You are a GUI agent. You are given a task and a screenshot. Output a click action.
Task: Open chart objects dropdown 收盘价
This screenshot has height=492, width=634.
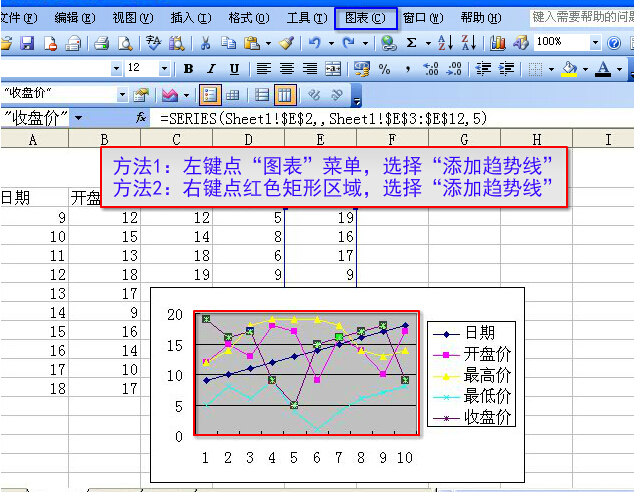point(122,95)
